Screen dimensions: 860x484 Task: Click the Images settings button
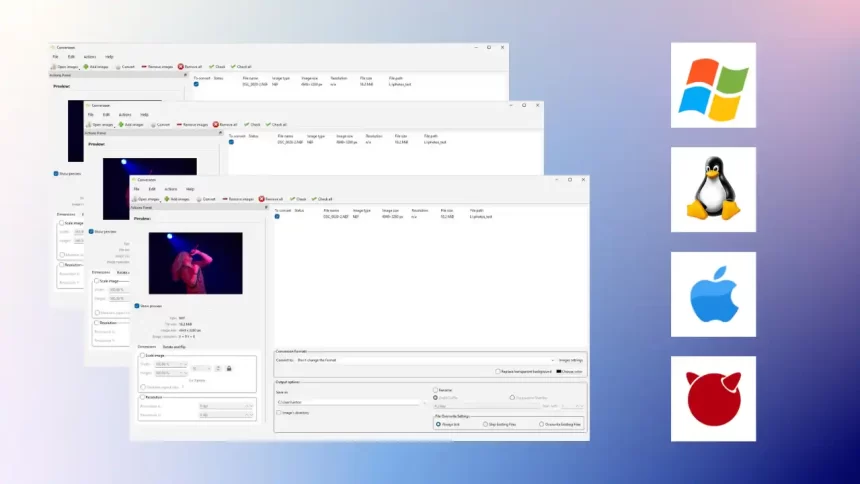click(x=570, y=360)
